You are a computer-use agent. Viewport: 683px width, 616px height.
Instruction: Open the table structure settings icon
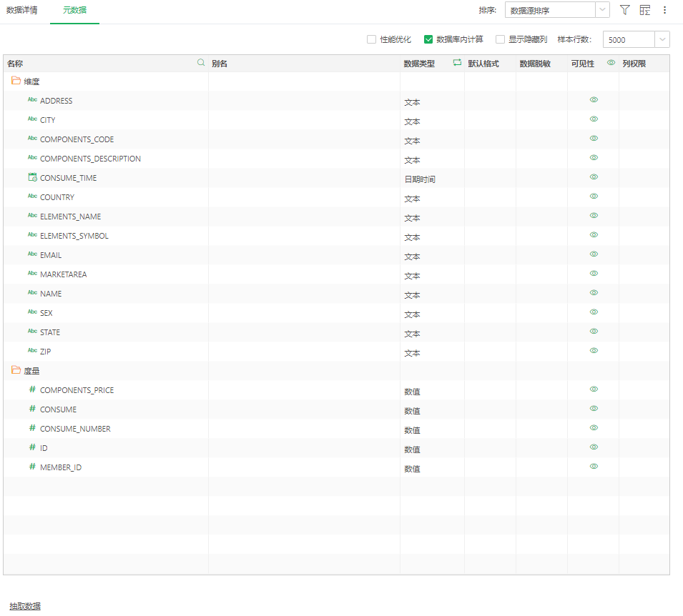tap(645, 10)
